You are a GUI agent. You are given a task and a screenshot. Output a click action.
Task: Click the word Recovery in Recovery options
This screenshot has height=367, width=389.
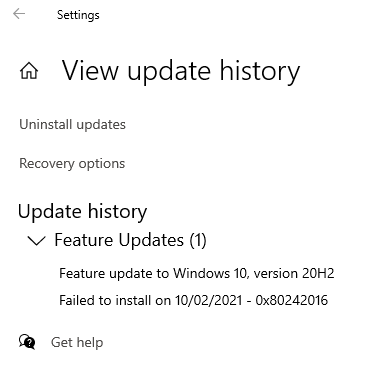tap(47, 164)
